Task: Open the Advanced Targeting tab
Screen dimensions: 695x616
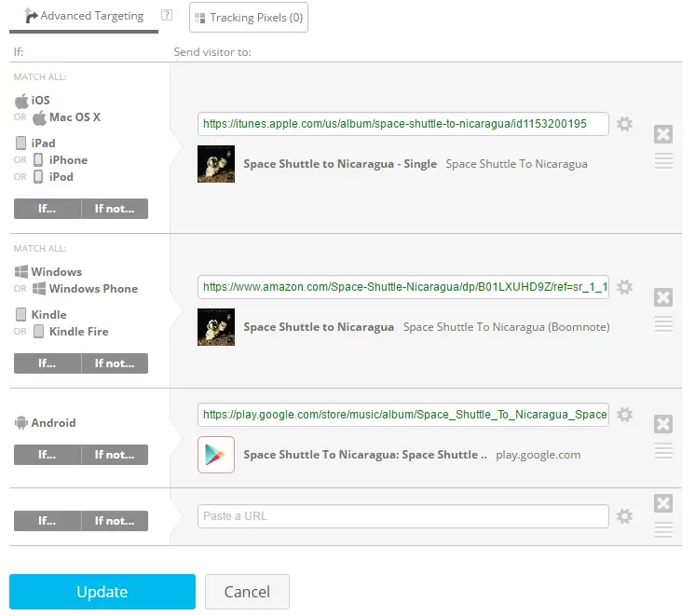Action: coord(84,16)
